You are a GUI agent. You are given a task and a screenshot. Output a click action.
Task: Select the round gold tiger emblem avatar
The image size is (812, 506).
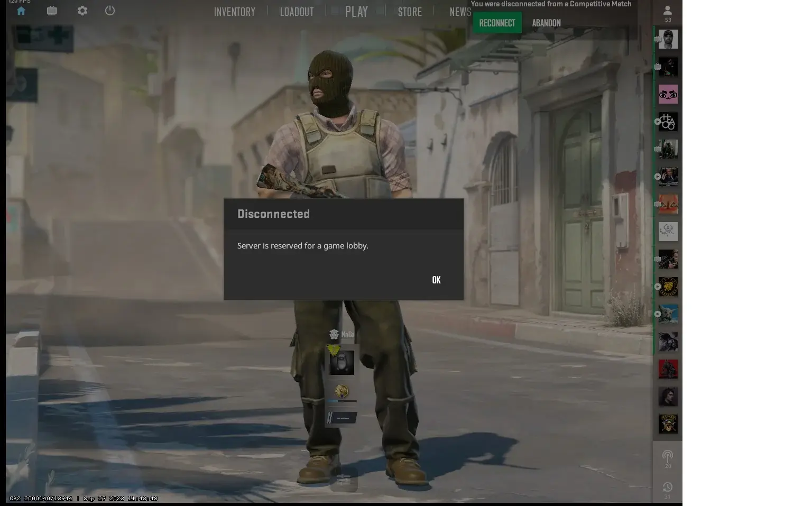668,287
